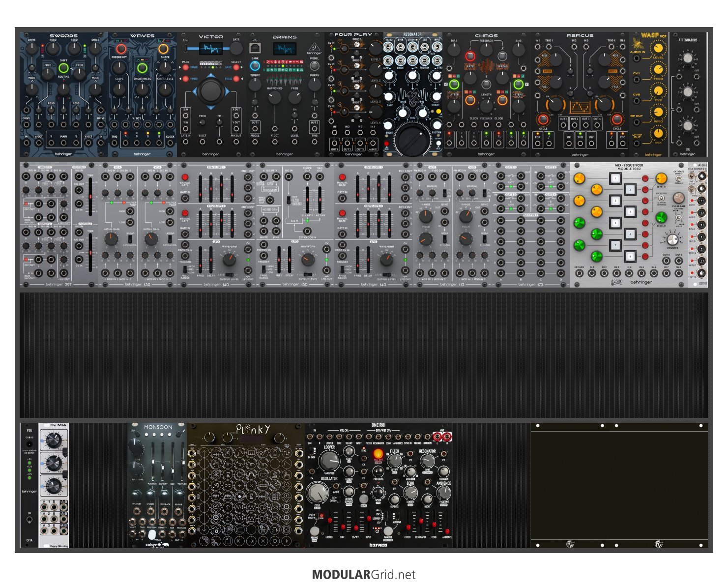Screen dimensions: 728x585
Task: Click the OUT 1 jack on Abacus
Action: pyautogui.click(x=563, y=125)
